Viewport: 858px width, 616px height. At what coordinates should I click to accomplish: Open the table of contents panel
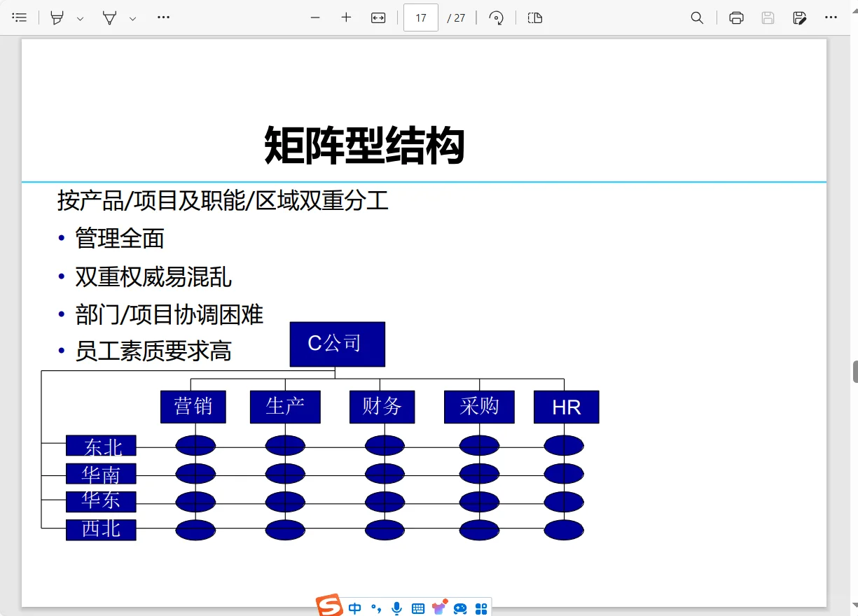(x=20, y=17)
